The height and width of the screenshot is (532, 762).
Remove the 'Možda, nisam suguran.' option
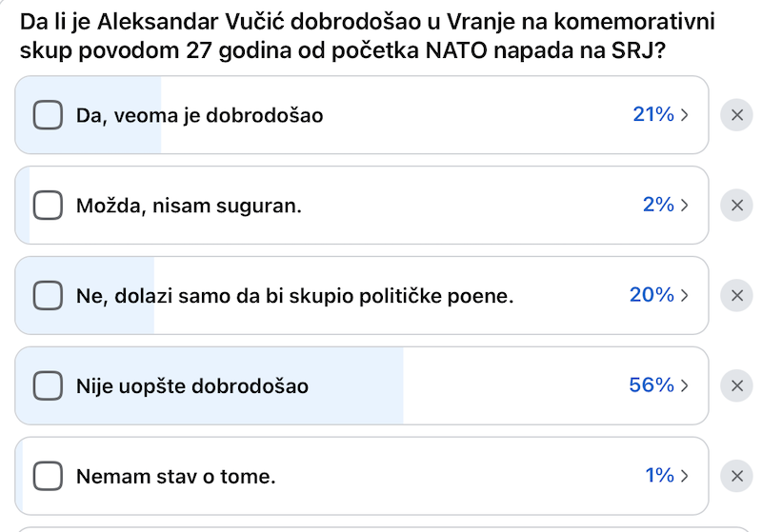pos(736,205)
